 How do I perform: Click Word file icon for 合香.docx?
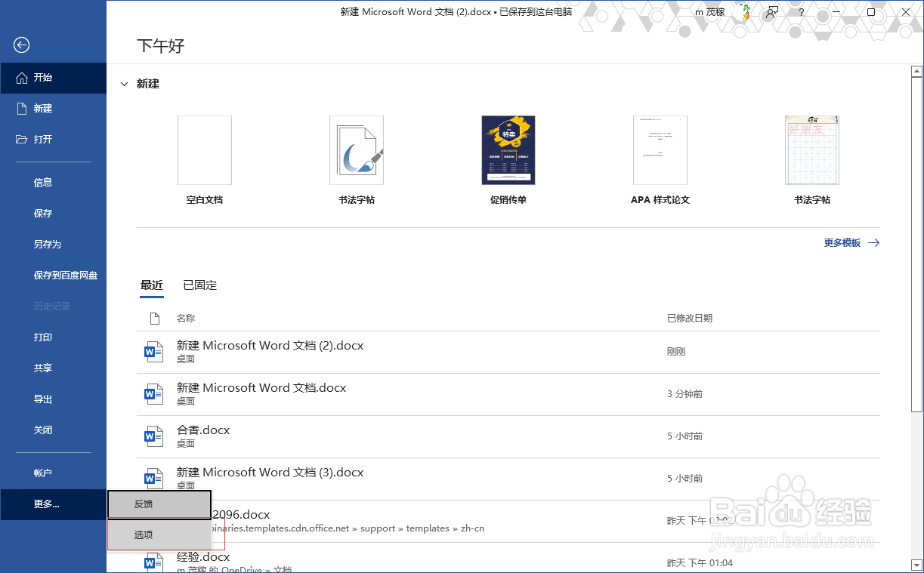pyautogui.click(x=153, y=436)
